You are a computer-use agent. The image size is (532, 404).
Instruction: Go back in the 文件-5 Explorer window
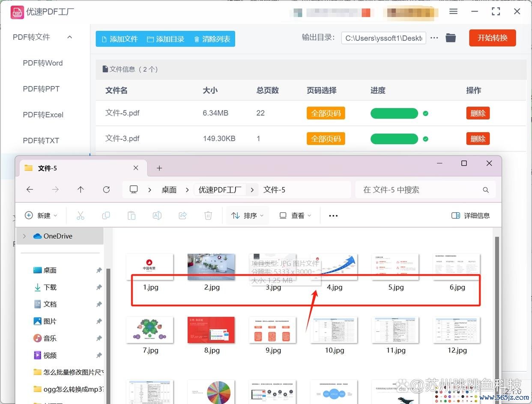point(30,190)
